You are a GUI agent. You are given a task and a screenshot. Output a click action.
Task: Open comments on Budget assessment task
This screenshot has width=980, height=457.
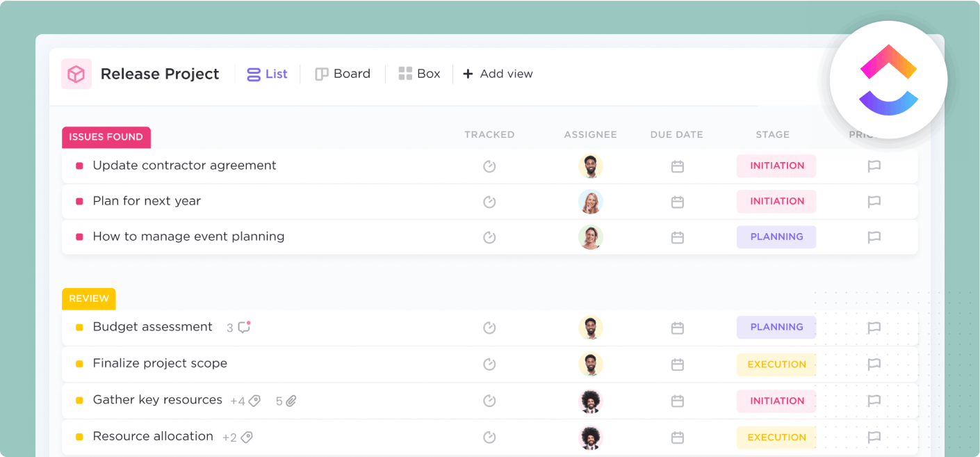tap(244, 327)
